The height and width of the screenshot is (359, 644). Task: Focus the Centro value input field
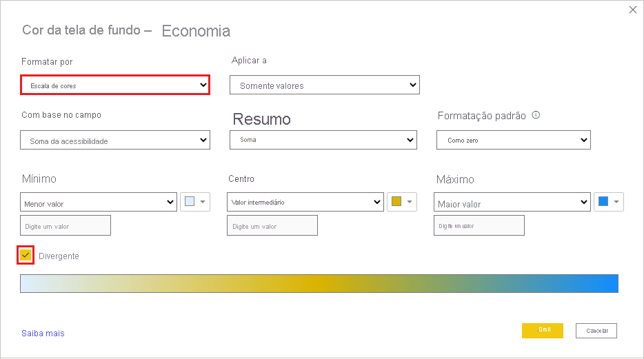[x=272, y=225]
